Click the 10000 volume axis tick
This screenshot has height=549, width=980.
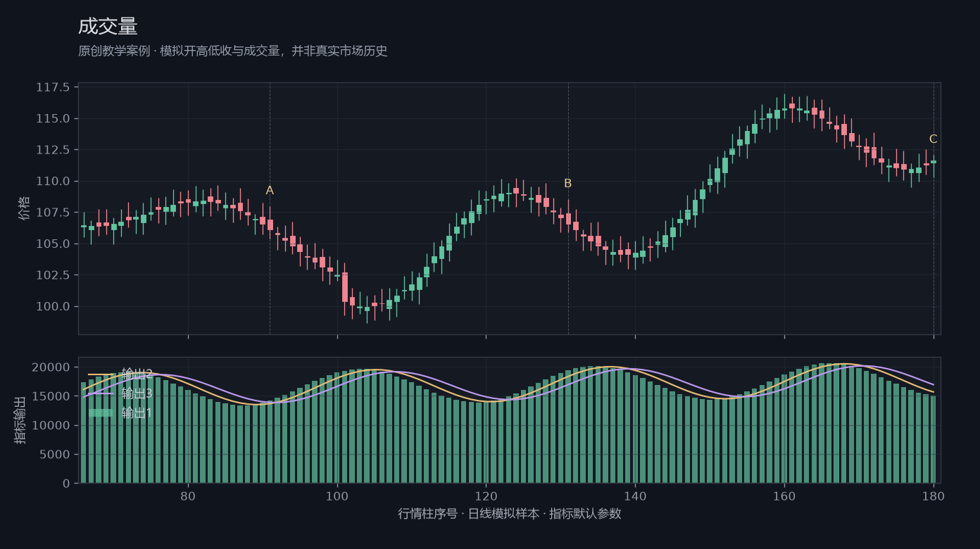click(x=51, y=425)
